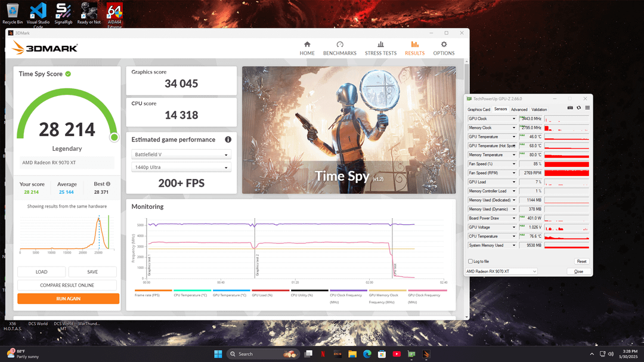644x362 pixels.
Task: Switch to 3DMark taskbar icon
Action: (x=426, y=354)
